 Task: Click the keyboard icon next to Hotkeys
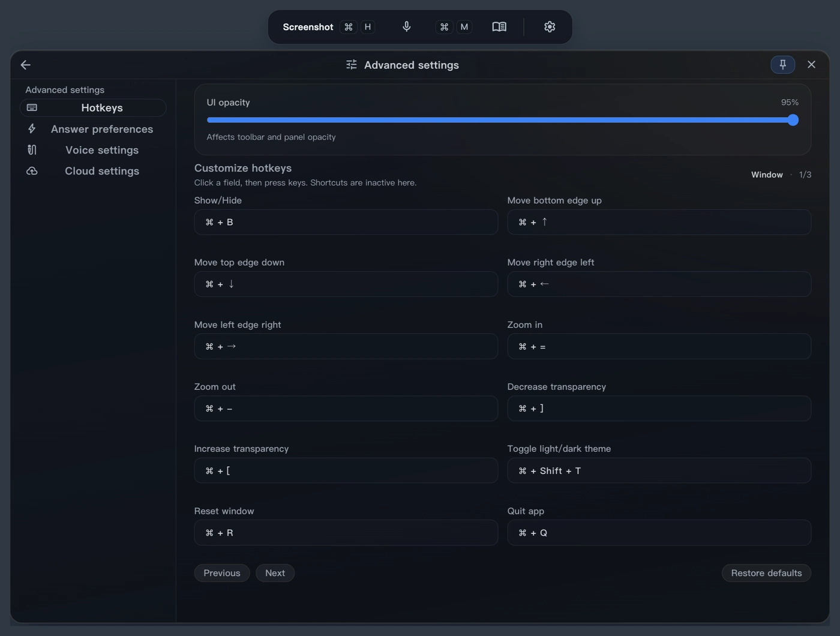click(x=32, y=108)
